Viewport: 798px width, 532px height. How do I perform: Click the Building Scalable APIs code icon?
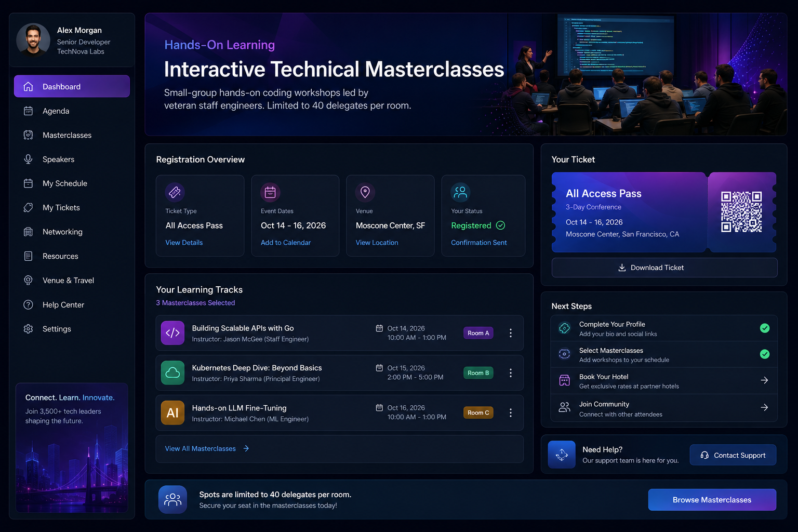172,333
